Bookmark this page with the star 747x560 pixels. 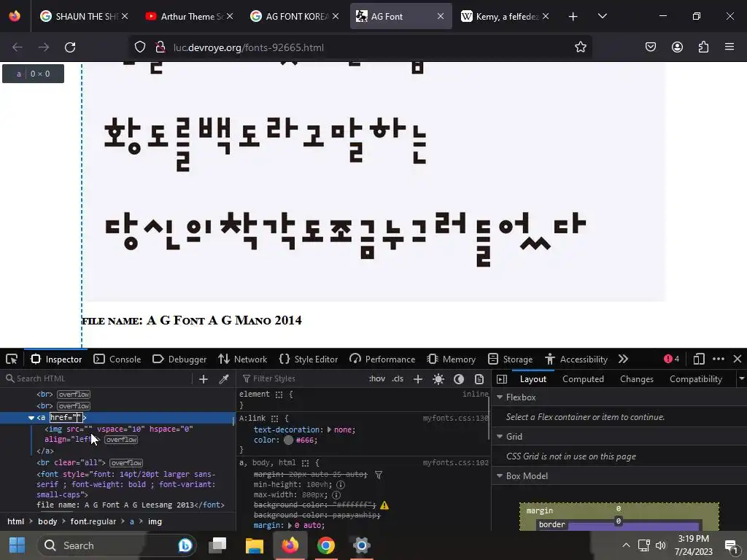tap(580, 47)
